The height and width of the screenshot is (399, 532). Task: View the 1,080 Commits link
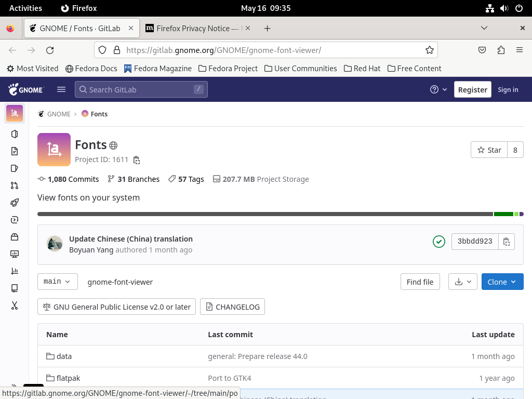pyautogui.click(x=68, y=179)
